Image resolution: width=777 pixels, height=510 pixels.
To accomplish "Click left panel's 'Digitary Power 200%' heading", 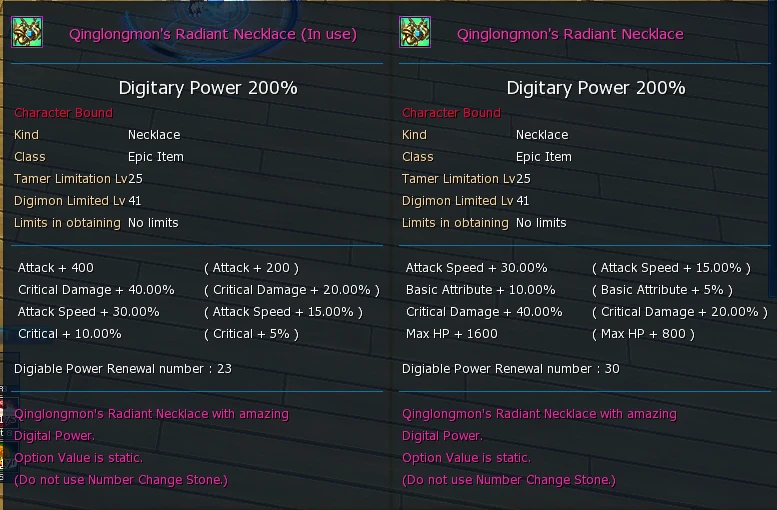I will (x=208, y=88).
